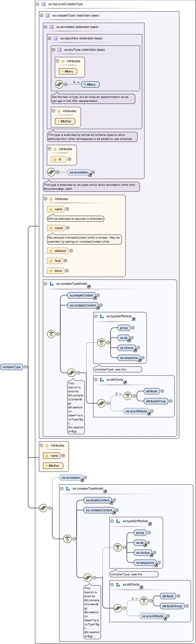Select the blue ##any element wildcard
This screenshot has width=196, height=644.
coord(90,84)
